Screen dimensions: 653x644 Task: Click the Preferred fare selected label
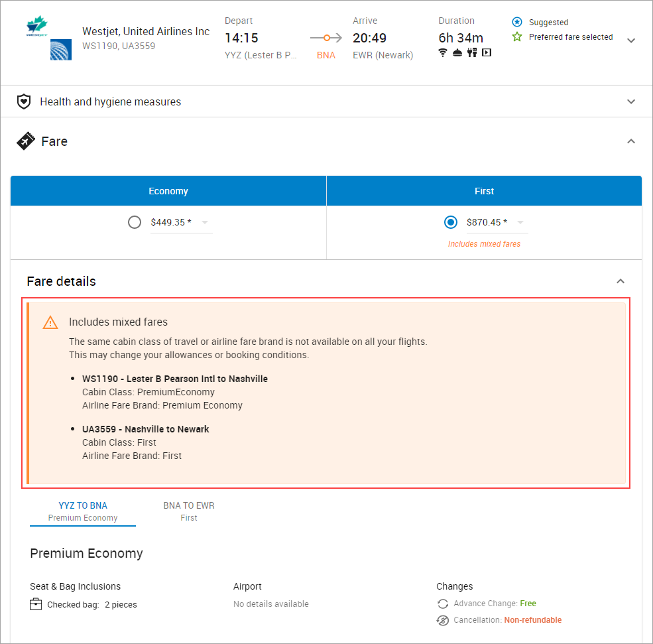coord(571,37)
